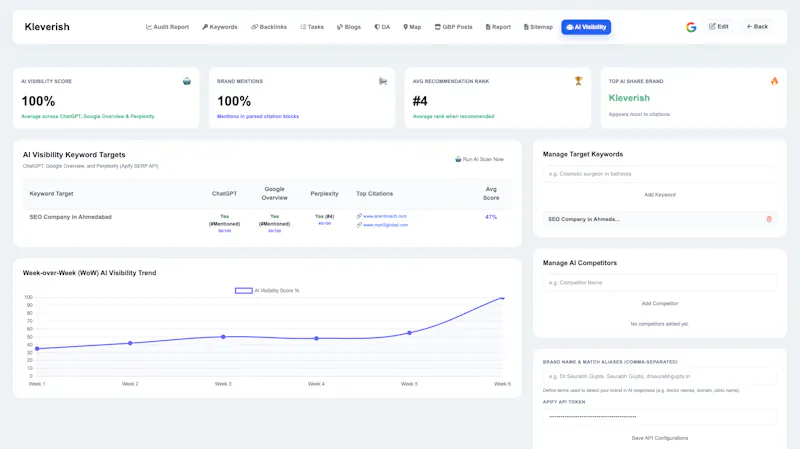Open the Backlinks tab
Image resolution: width=800 pixels, height=449 pixels.
coord(269,27)
